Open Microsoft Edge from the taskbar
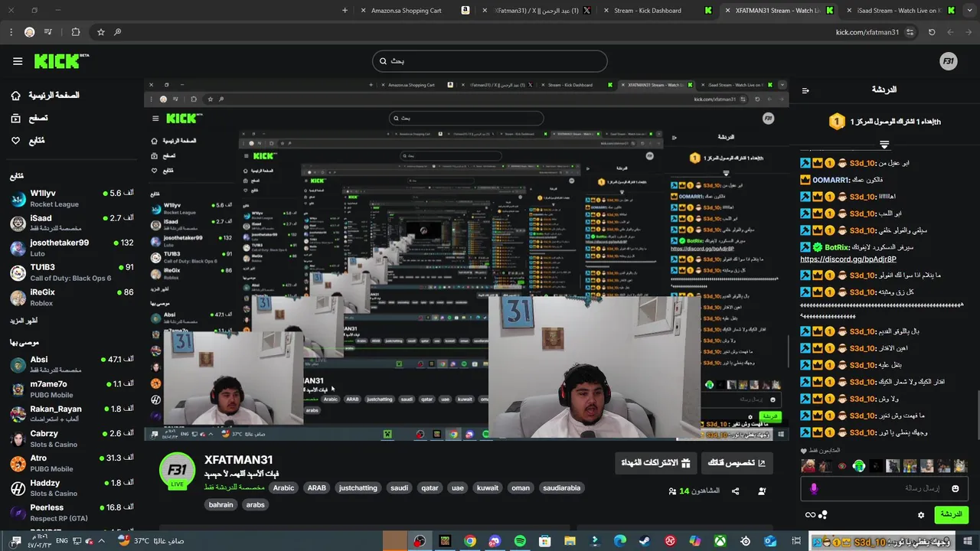980x551 pixels. pyautogui.click(x=620, y=541)
